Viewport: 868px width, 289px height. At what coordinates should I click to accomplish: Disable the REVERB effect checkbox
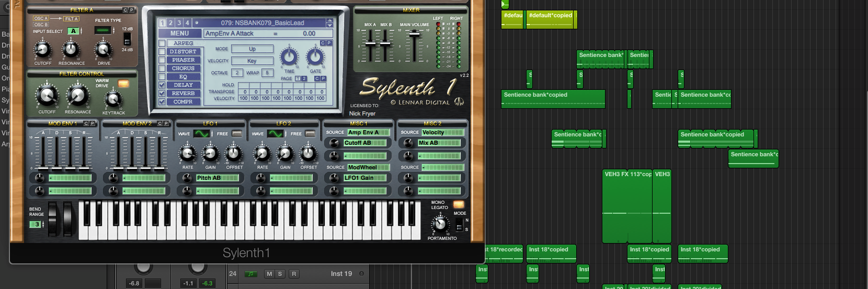(x=162, y=94)
